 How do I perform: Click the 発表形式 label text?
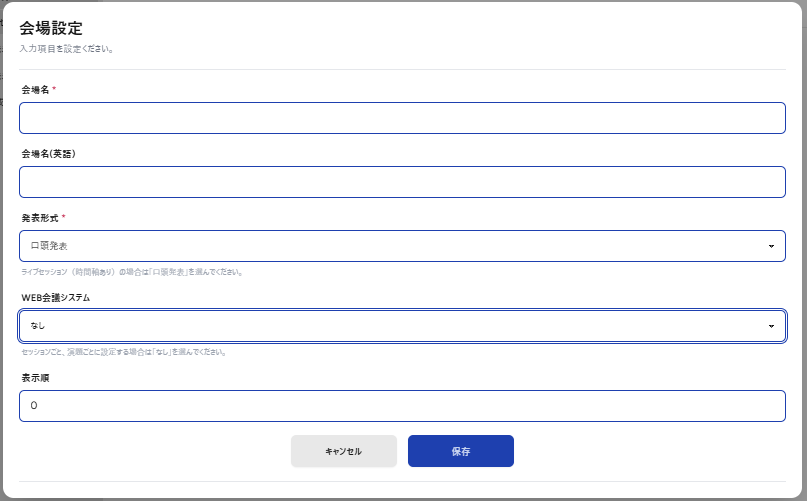tap(39, 218)
